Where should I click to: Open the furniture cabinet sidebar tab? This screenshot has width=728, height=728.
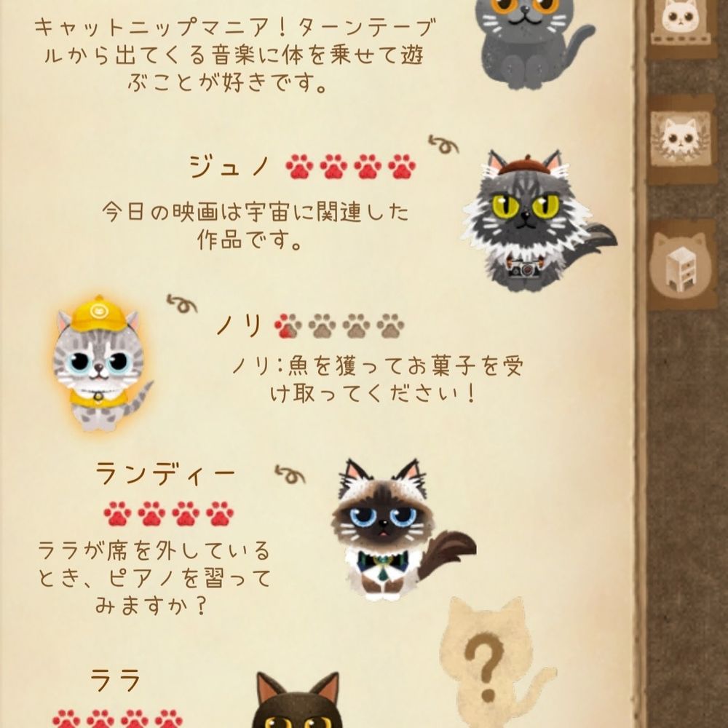[681, 266]
